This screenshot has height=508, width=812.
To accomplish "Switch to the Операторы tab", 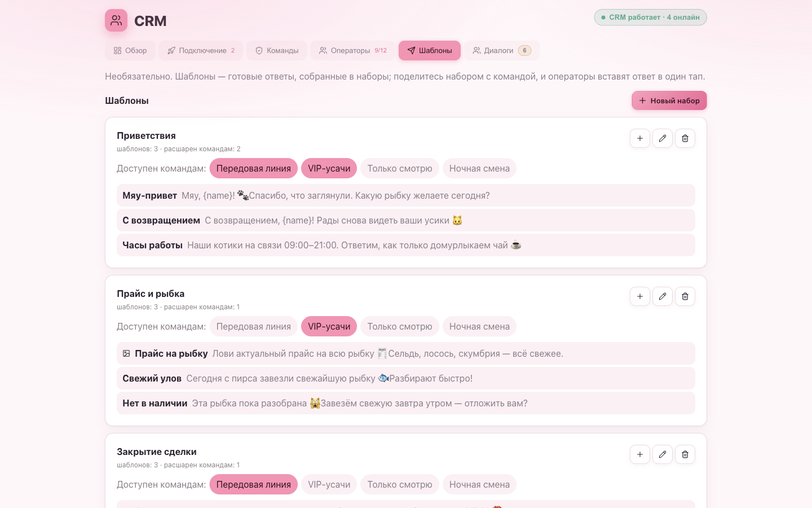I will 353,50.
